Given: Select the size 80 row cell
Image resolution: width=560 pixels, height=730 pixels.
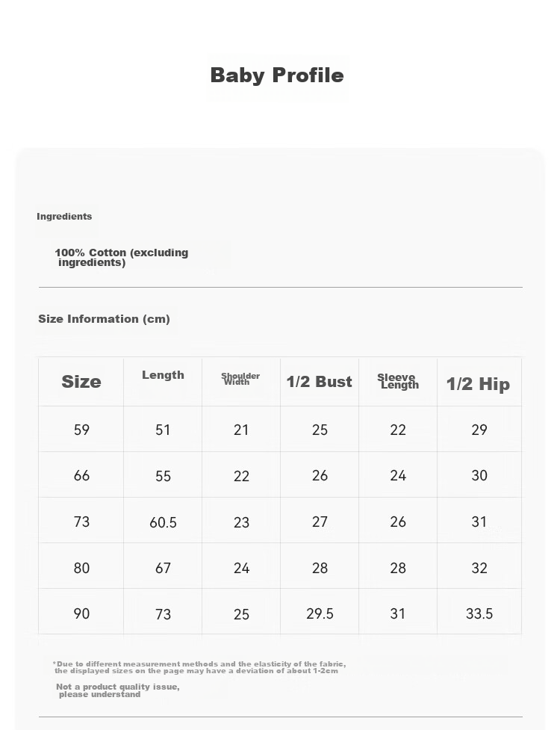Looking at the screenshot, I should 81,568.
